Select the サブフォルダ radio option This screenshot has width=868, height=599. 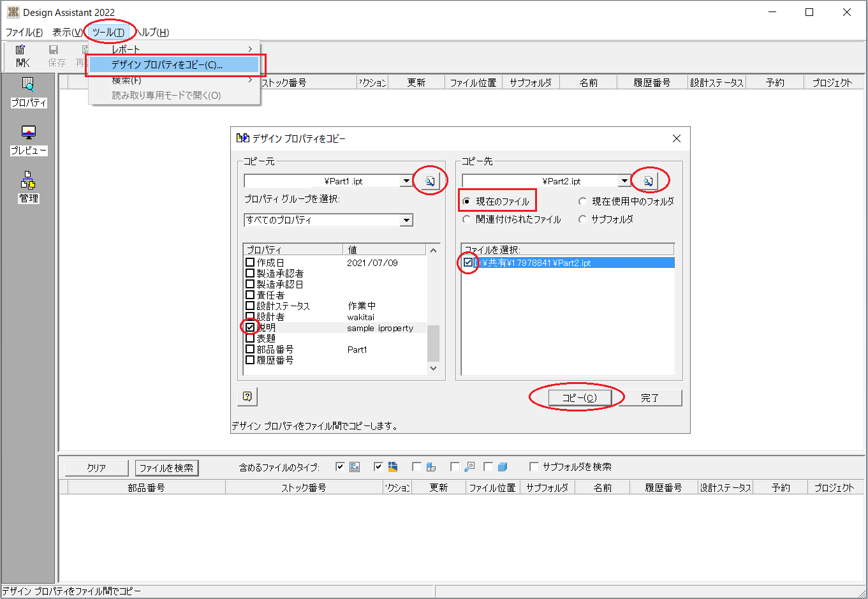[582, 219]
